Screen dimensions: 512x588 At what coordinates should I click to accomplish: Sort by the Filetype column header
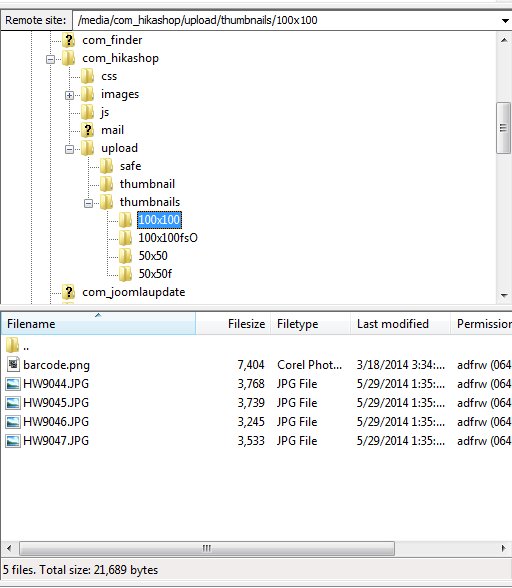click(311, 324)
